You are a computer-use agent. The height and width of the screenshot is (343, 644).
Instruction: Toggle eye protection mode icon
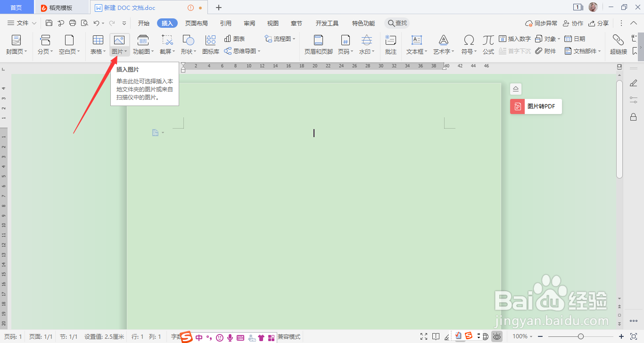coord(497,336)
